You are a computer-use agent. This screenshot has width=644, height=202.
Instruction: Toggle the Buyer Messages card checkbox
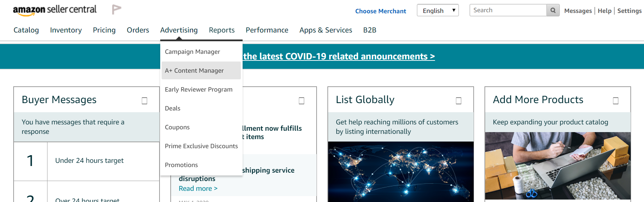(144, 101)
